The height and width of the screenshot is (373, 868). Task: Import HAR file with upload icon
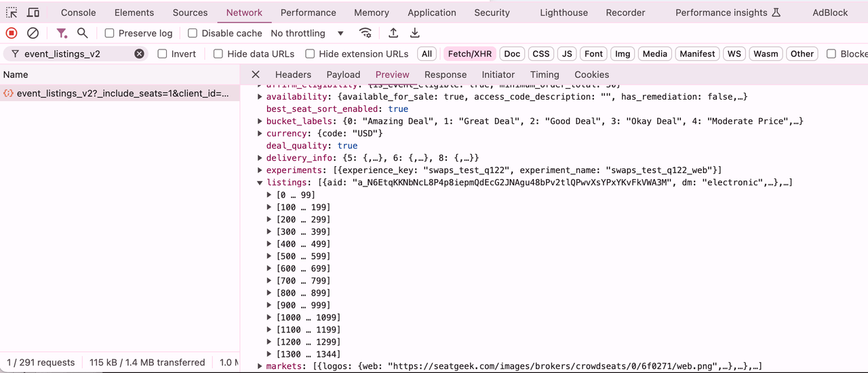coord(393,33)
